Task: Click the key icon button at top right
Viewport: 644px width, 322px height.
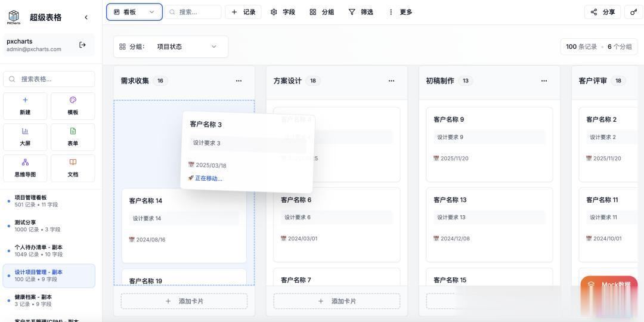Action: [634, 12]
